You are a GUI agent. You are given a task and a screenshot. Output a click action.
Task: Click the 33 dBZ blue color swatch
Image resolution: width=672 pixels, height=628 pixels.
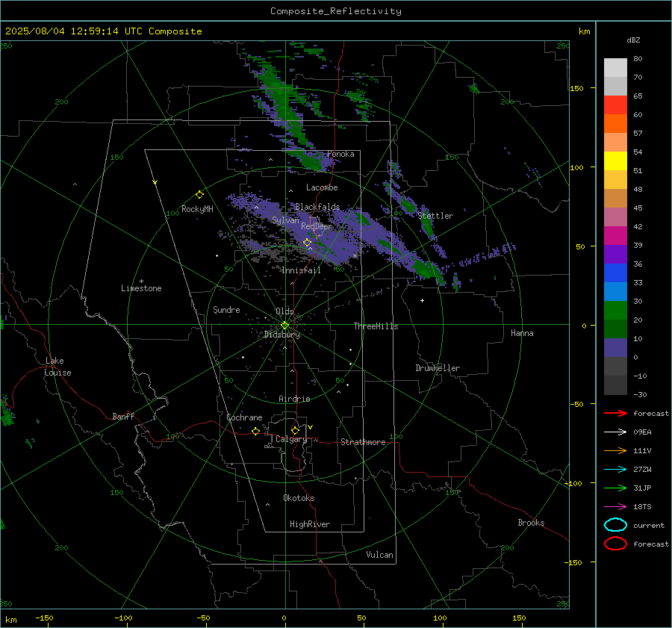[x=615, y=273]
